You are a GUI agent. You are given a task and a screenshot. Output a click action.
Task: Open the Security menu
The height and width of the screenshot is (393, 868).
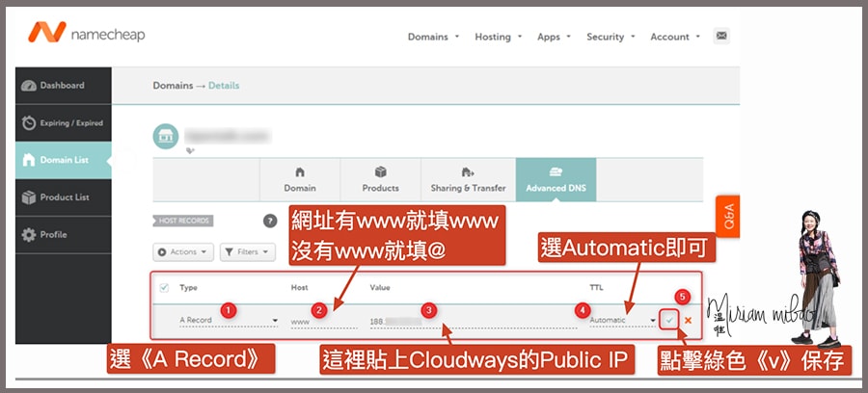coord(610,37)
